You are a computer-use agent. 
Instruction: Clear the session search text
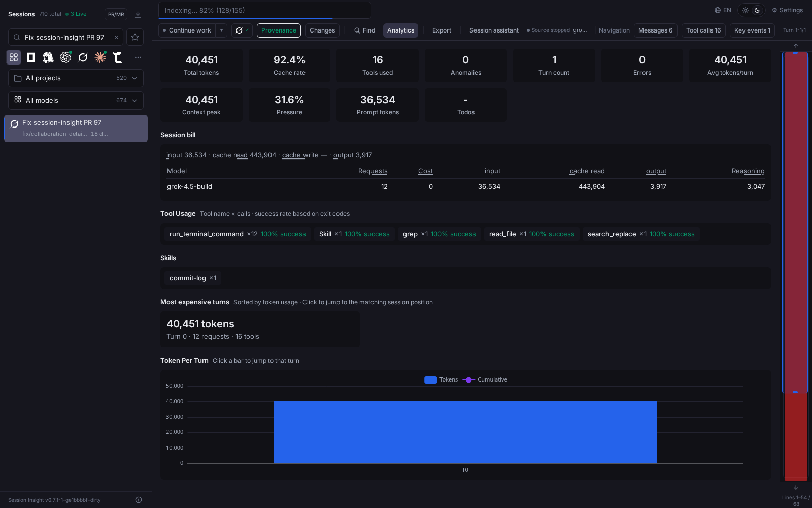coord(116,37)
